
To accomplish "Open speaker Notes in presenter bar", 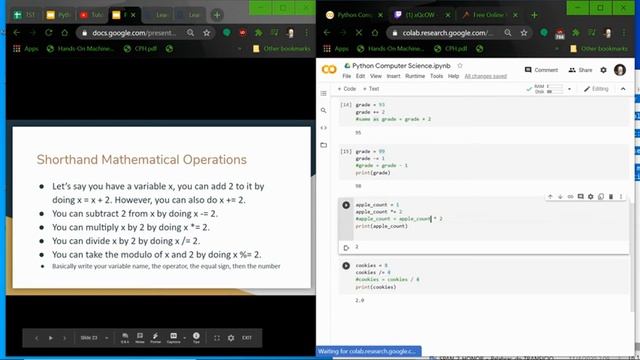I will (140, 338).
